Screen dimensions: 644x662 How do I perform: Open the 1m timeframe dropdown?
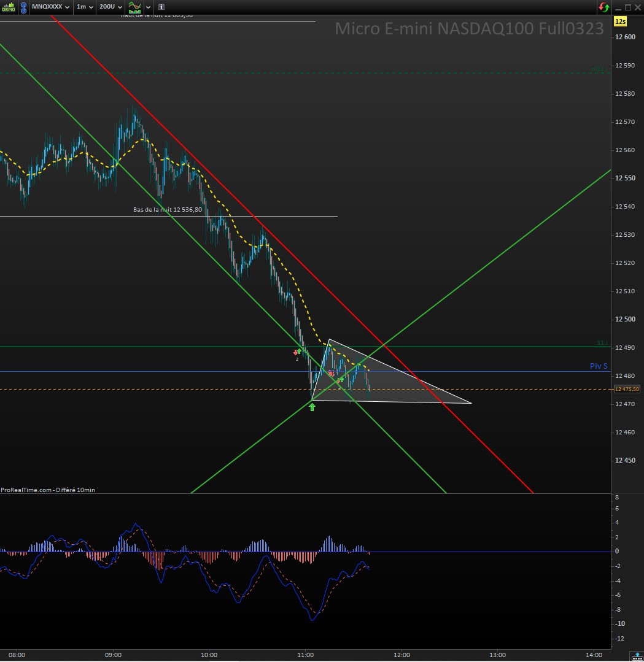[x=85, y=7]
